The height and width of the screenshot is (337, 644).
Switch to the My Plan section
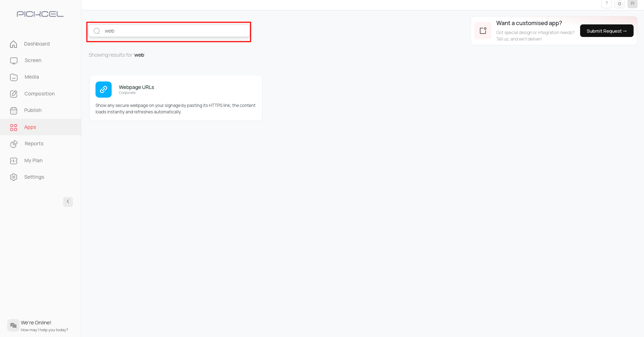[x=33, y=160]
